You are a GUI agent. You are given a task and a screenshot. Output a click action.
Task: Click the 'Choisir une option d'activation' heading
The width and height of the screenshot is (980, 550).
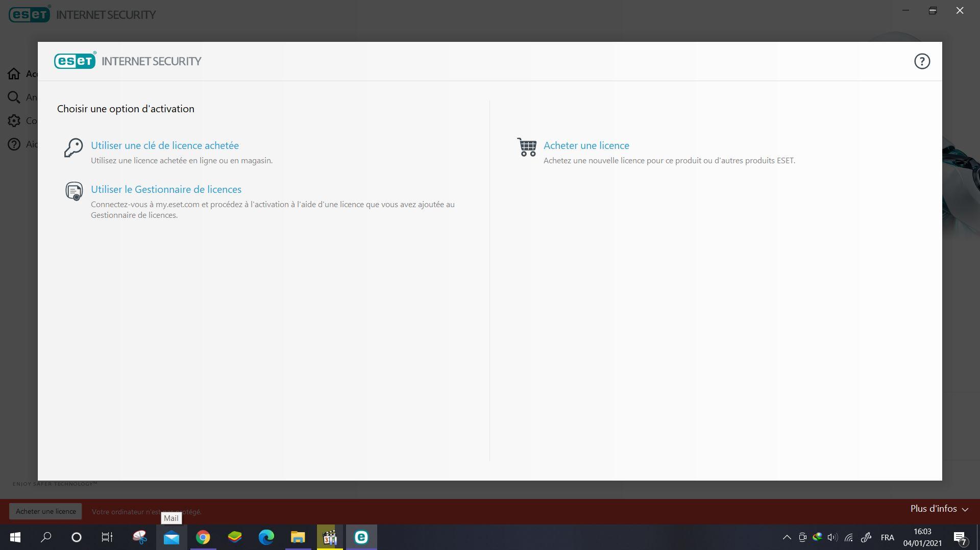click(x=126, y=109)
